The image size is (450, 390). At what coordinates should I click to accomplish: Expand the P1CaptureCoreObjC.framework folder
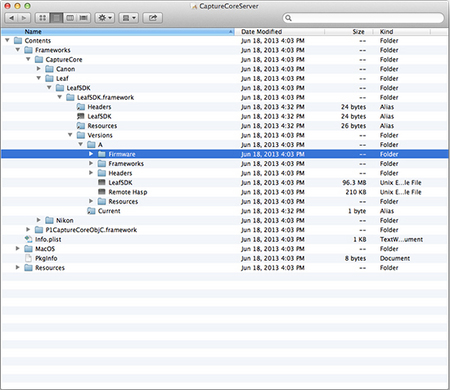tap(28, 230)
